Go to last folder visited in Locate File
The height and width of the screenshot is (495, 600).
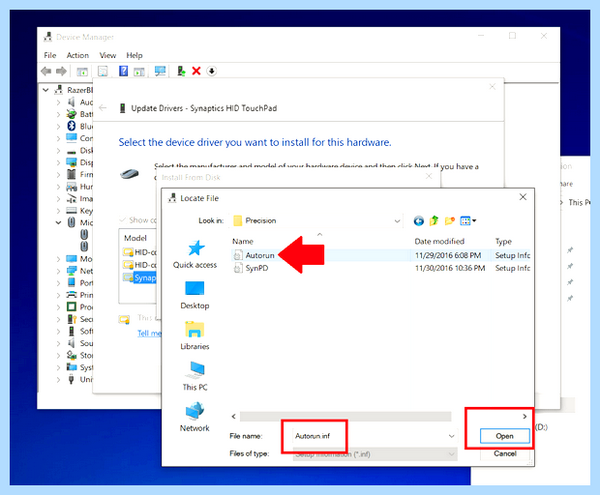(419, 221)
